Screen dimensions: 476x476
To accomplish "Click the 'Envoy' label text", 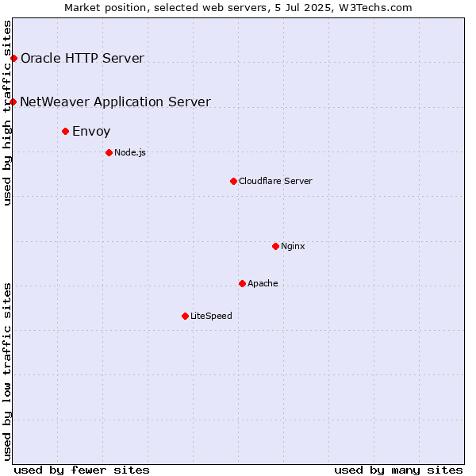I will tap(91, 132).
